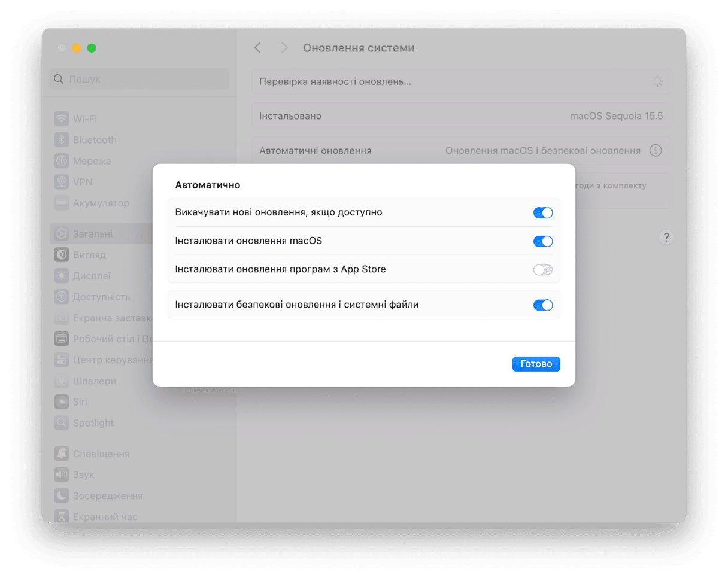The image size is (728, 578).
Task: Click the Мережа globe icon
Action: click(62, 161)
